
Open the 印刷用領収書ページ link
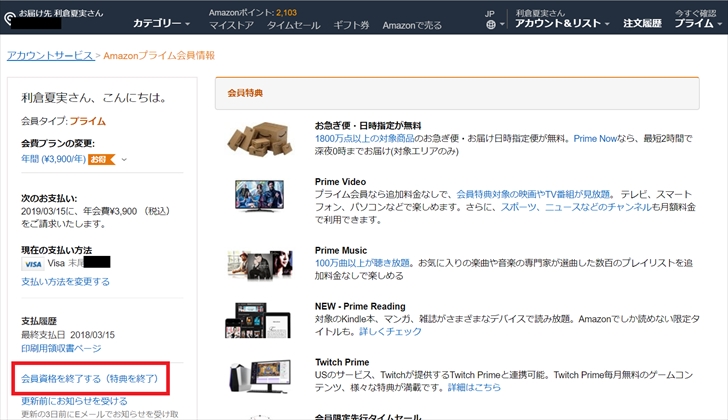coord(61,348)
